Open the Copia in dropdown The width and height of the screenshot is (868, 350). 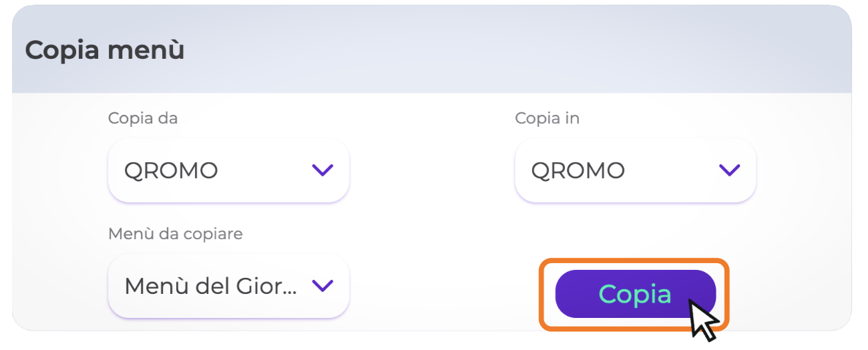pyautogui.click(x=635, y=170)
